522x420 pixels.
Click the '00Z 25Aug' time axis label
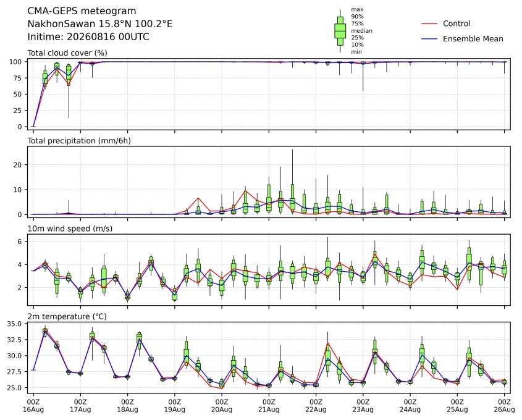(x=457, y=406)
